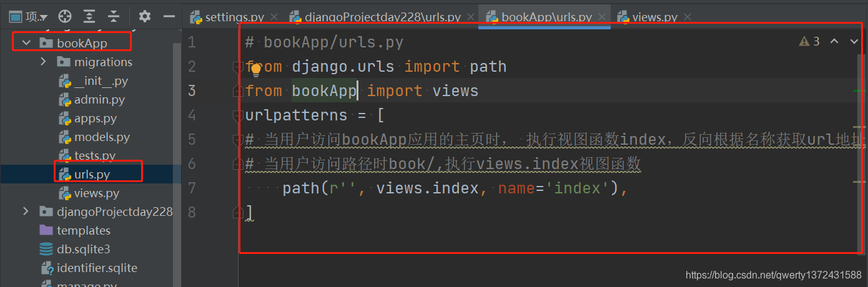
Task: Open the warnings indicator showing 3
Action: click(x=809, y=42)
